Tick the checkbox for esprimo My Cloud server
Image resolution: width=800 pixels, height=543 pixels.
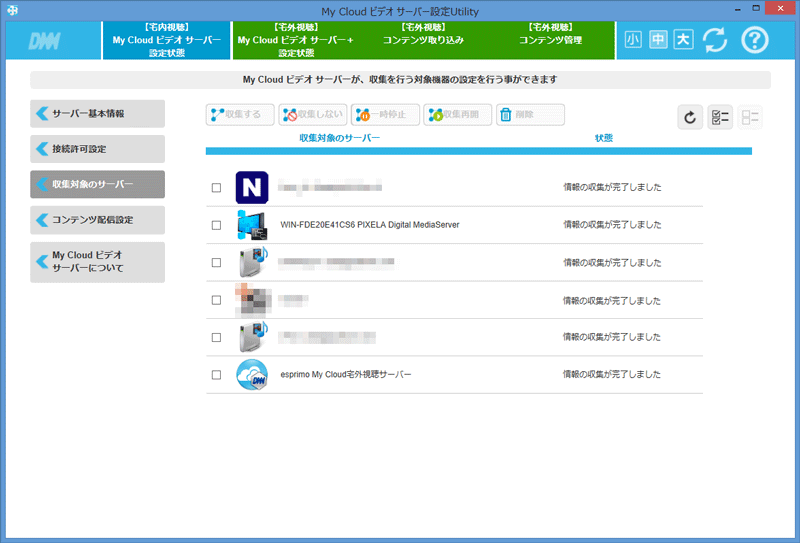point(216,375)
